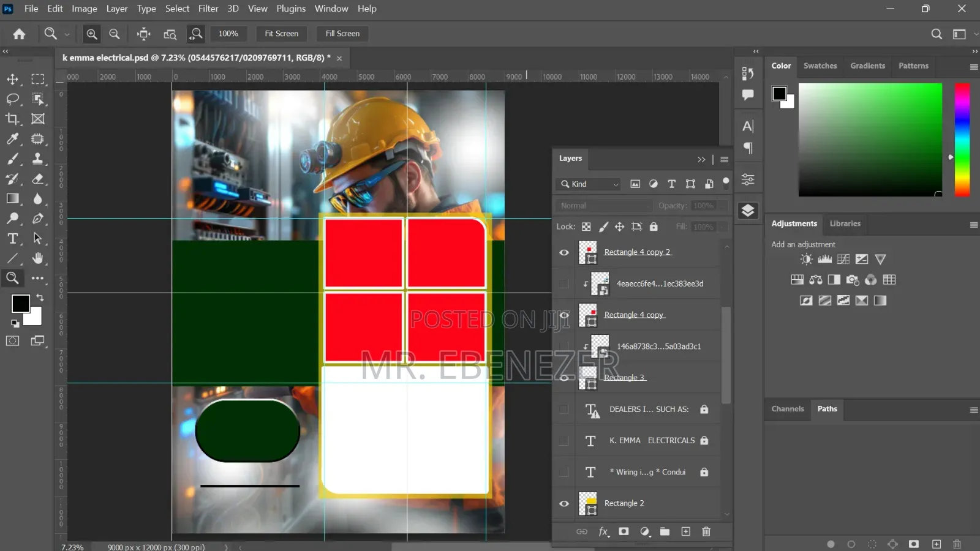This screenshot has height=551, width=980.
Task: Pick a color in the green color field
Action: (870, 140)
